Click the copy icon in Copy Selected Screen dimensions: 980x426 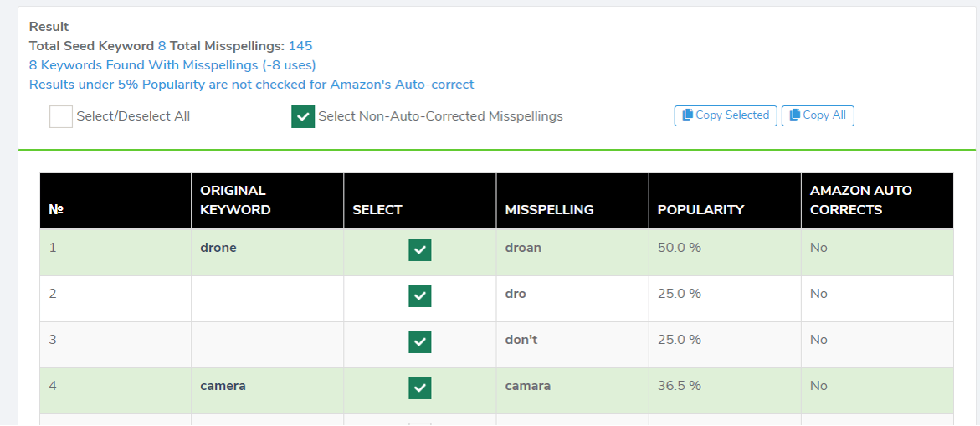[687, 115]
